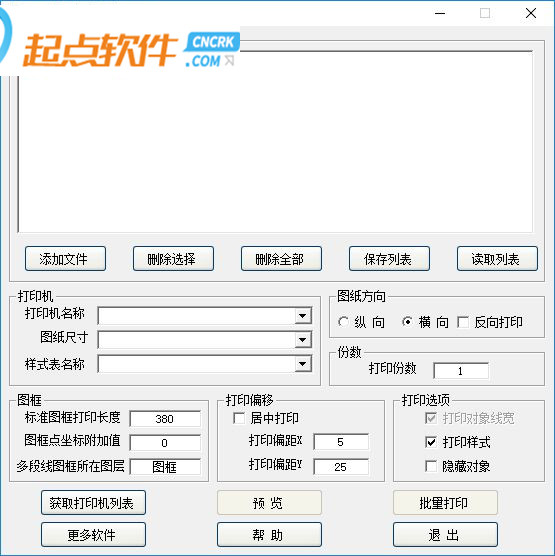
Task: Minimize the window
Action: (x=440, y=13)
